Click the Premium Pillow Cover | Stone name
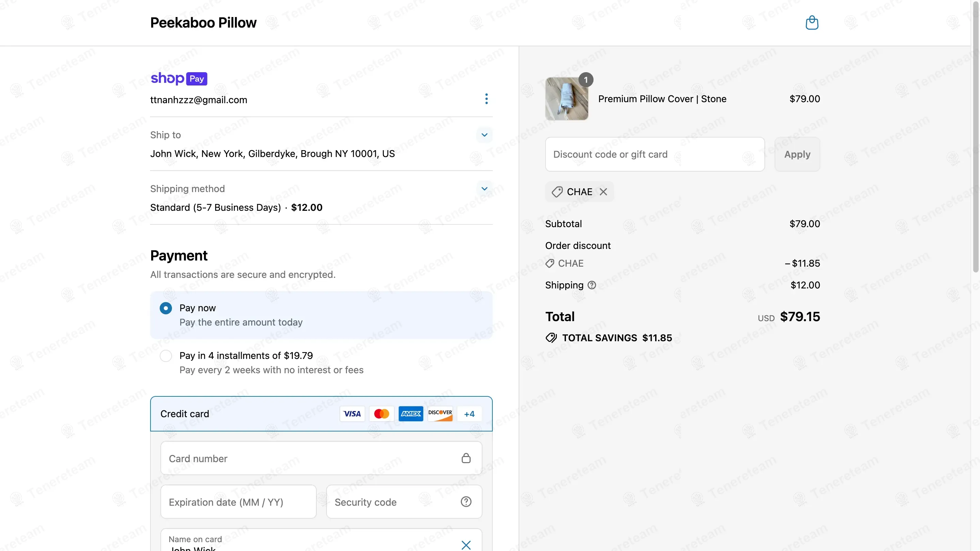 tap(662, 99)
